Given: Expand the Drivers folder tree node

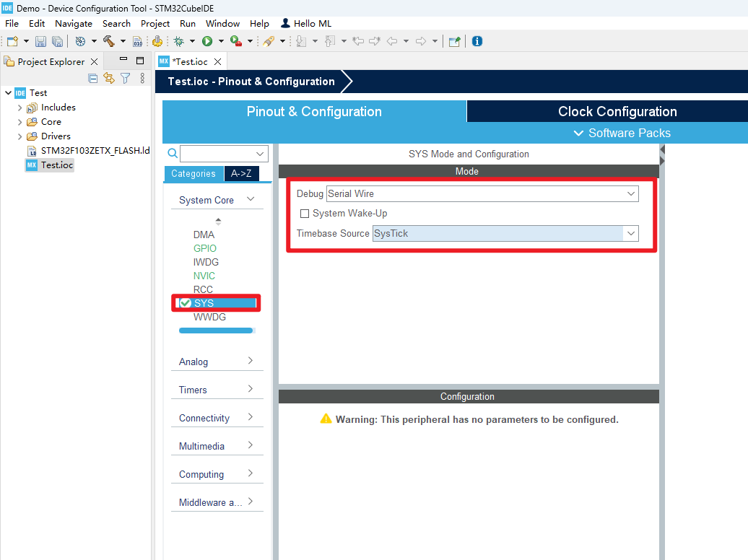Looking at the screenshot, I should (19, 136).
